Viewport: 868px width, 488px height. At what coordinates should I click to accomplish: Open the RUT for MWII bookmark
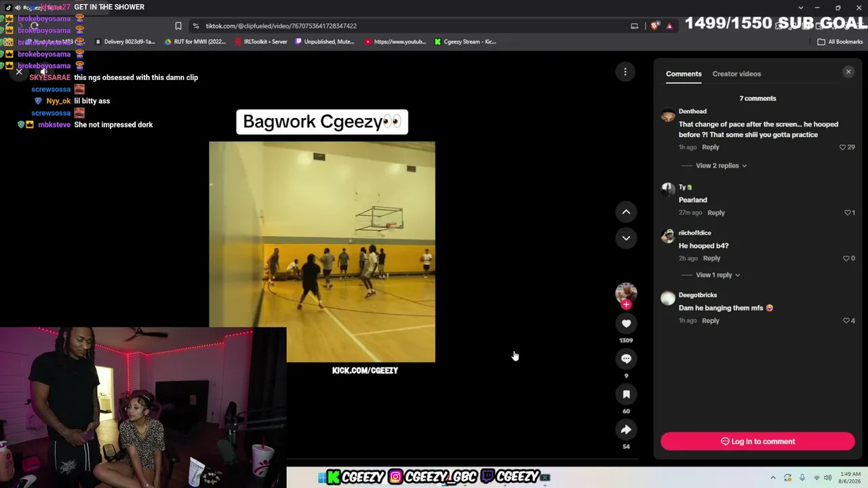[x=195, y=41]
